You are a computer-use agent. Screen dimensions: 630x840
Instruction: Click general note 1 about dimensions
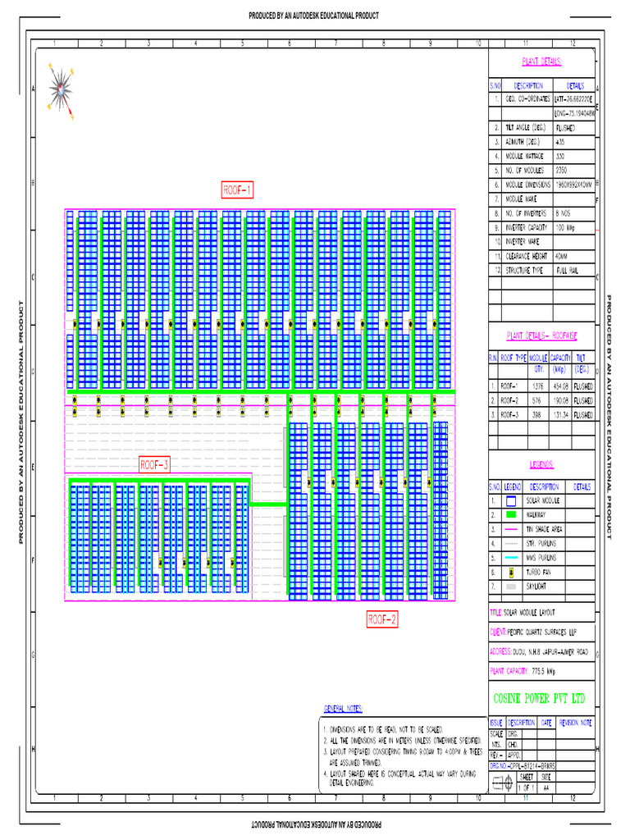coord(382,730)
